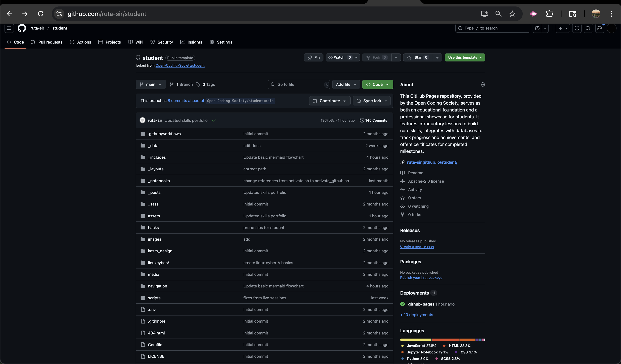
Task: Open the browser extensions puzzle icon
Action: click(550, 14)
